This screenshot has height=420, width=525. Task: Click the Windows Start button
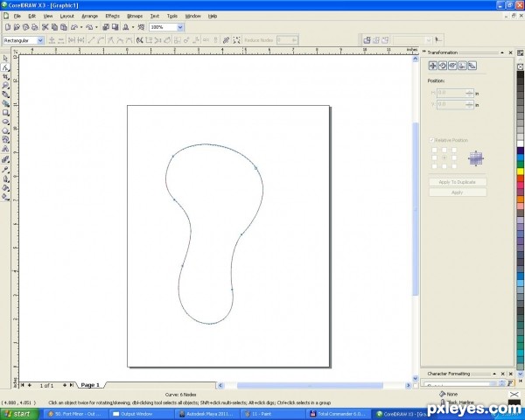(18, 414)
